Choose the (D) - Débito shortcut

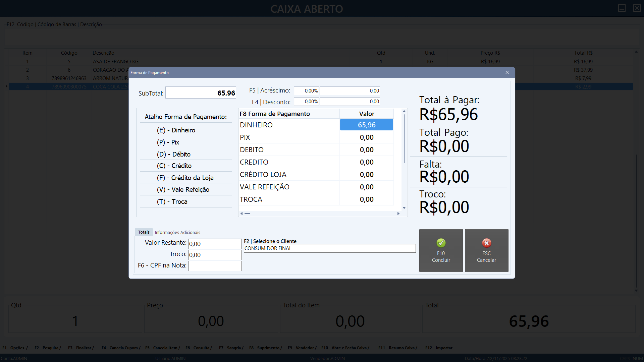(x=173, y=154)
